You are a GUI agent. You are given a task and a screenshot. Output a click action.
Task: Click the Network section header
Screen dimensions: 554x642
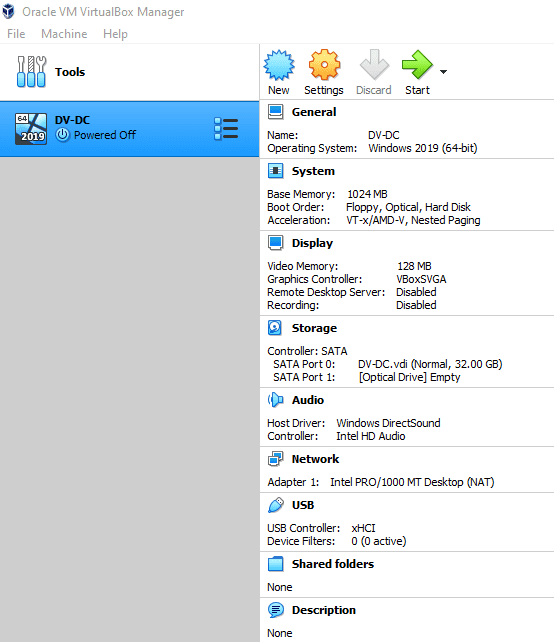(x=315, y=459)
